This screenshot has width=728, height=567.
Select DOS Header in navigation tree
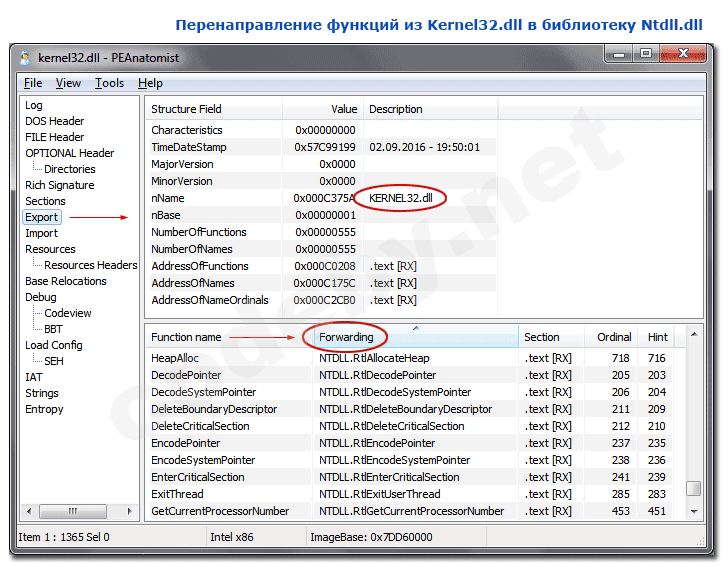54,121
